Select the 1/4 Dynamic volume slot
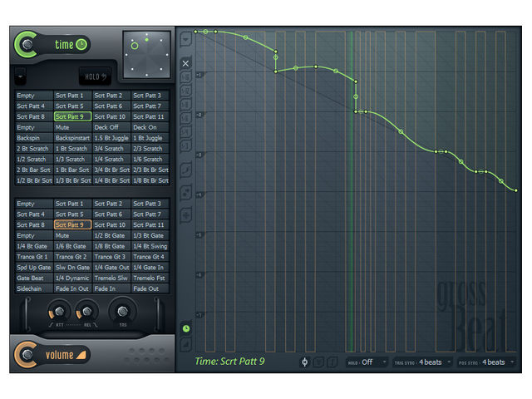The height and width of the screenshot is (399, 532). 72,278
